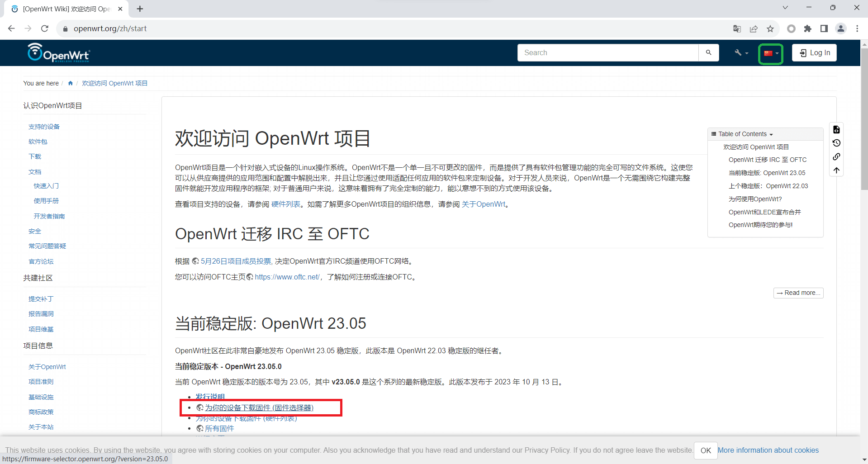The height and width of the screenshot is (464, 868).
Task: Open sidebar link 常见问题答疑
Action: point(47,246)
